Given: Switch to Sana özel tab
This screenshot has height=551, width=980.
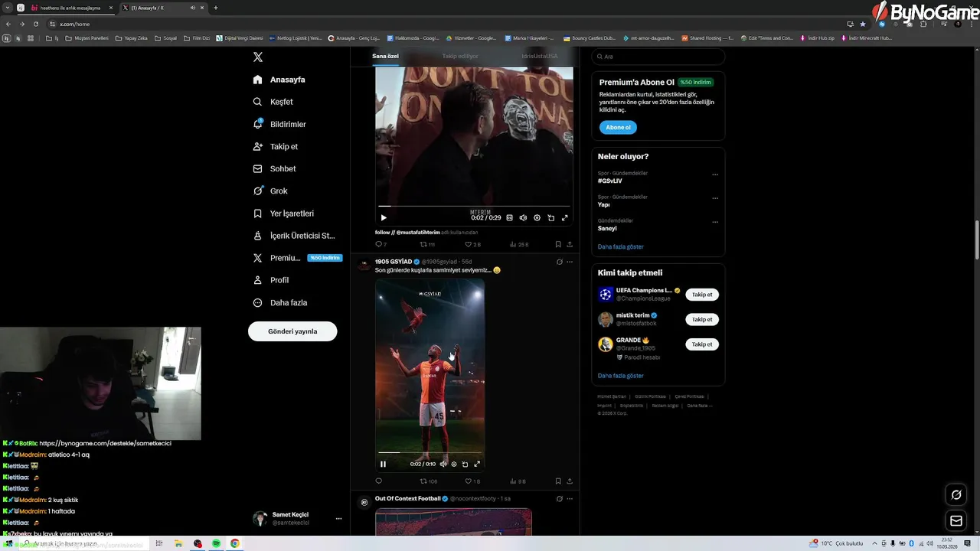Looking at the screenshot, I should pos(385,56).
